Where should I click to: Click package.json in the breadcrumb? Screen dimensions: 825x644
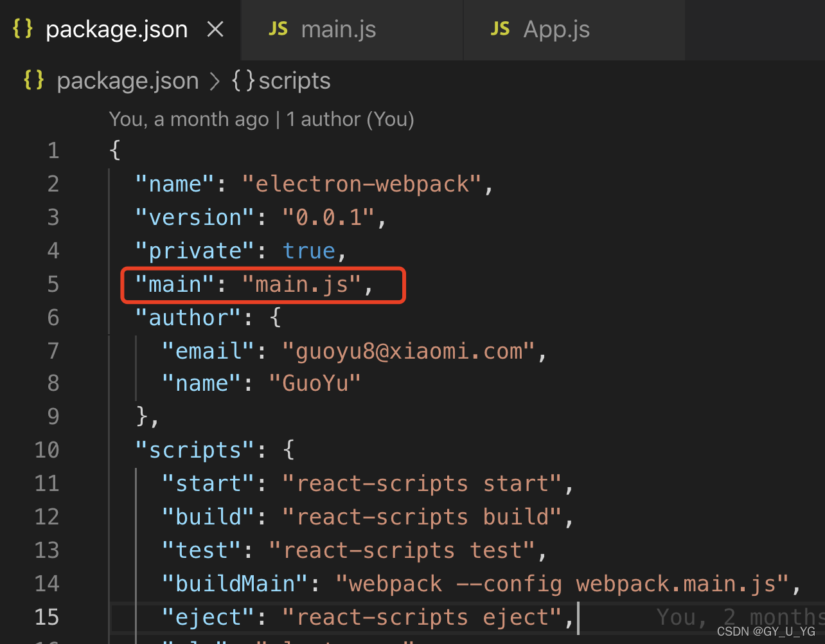tap(128, 81)
